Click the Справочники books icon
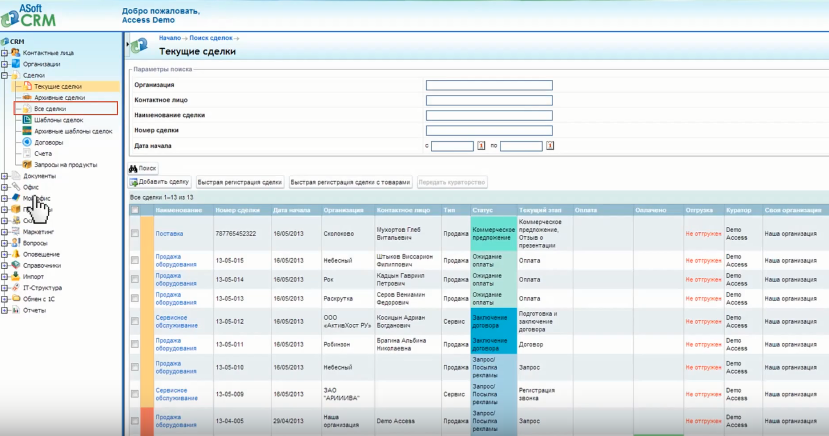The image size is (829, 436). (16, 265)
